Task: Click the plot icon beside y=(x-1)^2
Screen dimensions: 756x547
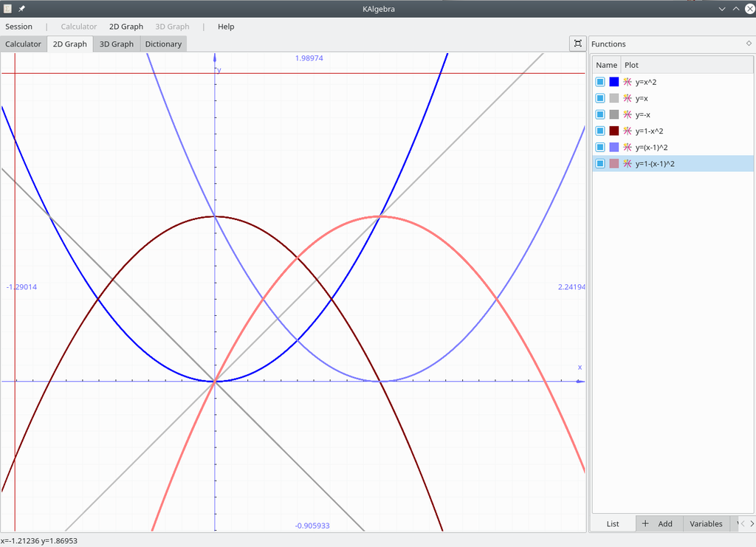Action: pyautogui.click(x=628, y=148)
